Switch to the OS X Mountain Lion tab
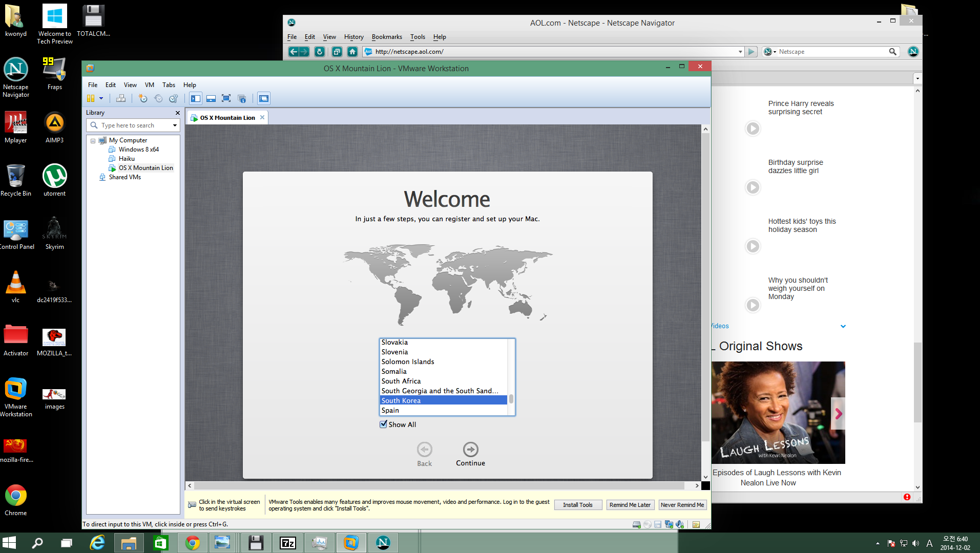 227,118
